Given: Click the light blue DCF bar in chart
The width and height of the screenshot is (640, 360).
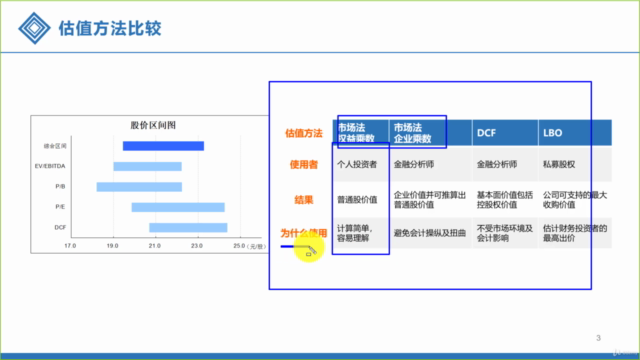Looking at the screenshot, I should tap(188, 227).
